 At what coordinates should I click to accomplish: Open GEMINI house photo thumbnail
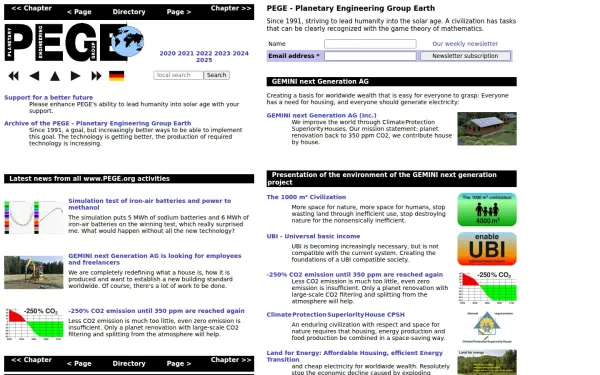tap(487, 129)
